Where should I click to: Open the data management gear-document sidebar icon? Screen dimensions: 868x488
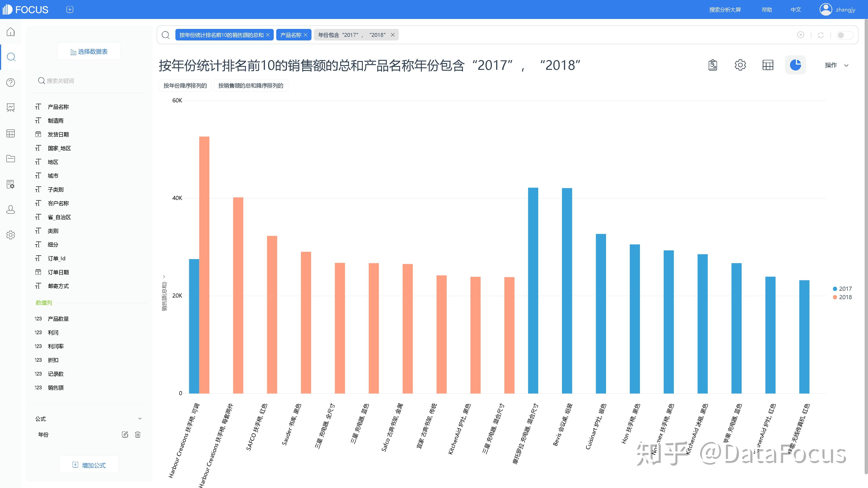tap(11, 184)
